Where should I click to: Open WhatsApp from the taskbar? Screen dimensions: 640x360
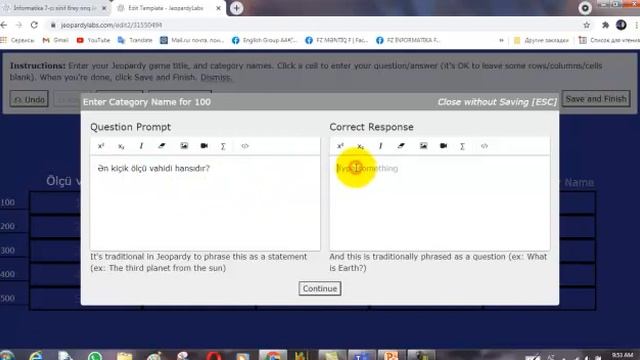(95, 356)
